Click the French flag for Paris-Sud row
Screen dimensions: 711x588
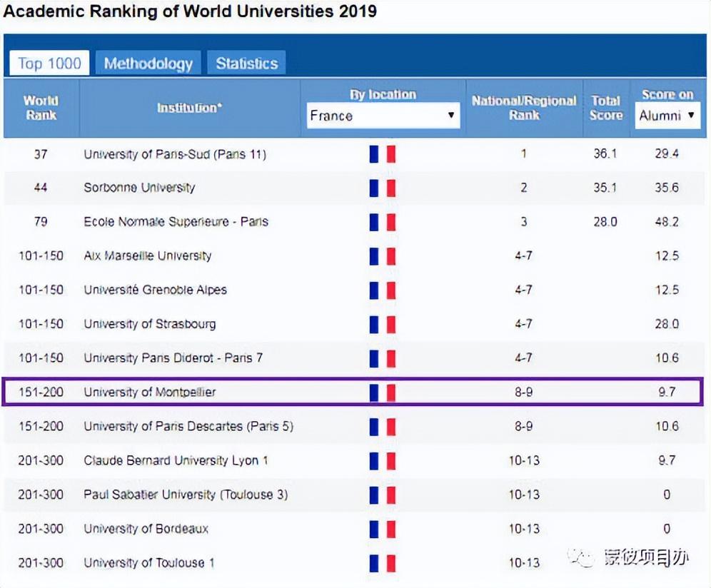pos(383,154)
